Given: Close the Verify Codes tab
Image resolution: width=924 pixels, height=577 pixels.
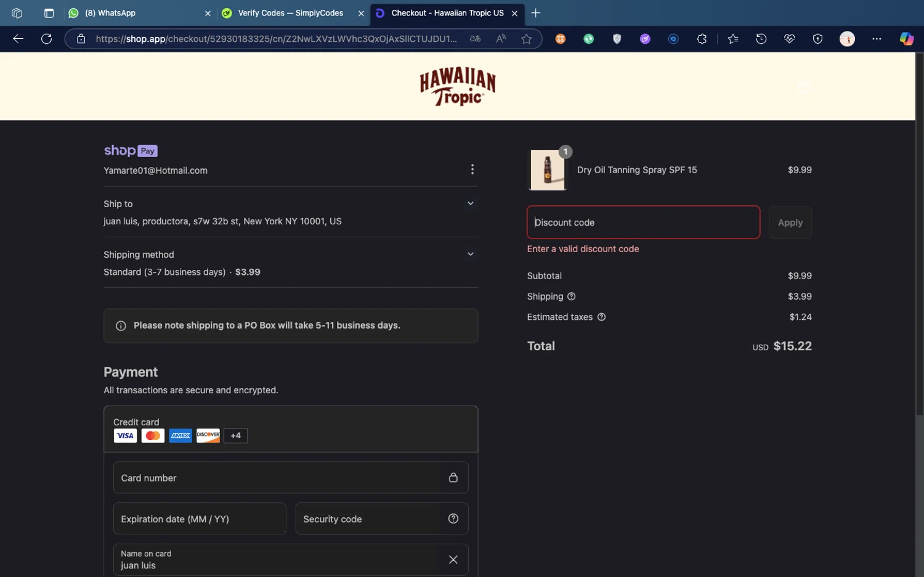Looking at the screenshot, I should [361, 13].
